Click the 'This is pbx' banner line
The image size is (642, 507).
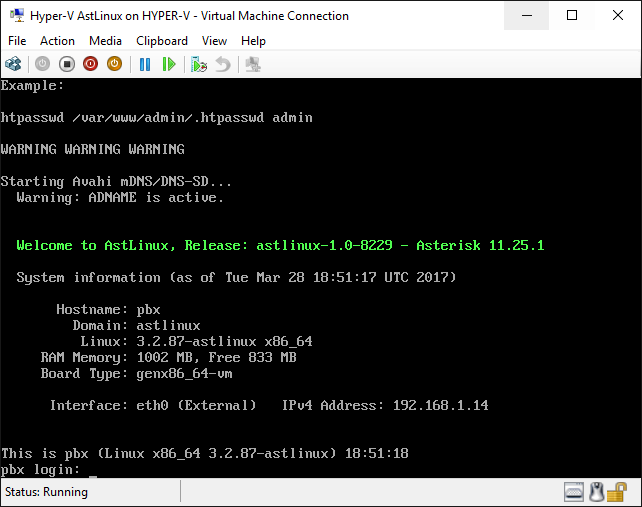(x=205, y=453)
